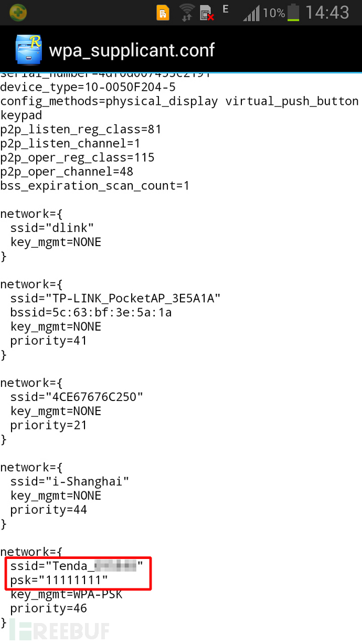Tap the Wi-Fi status icon
The height and width of the screenshot is (644, 362).
tap(186, 12)
